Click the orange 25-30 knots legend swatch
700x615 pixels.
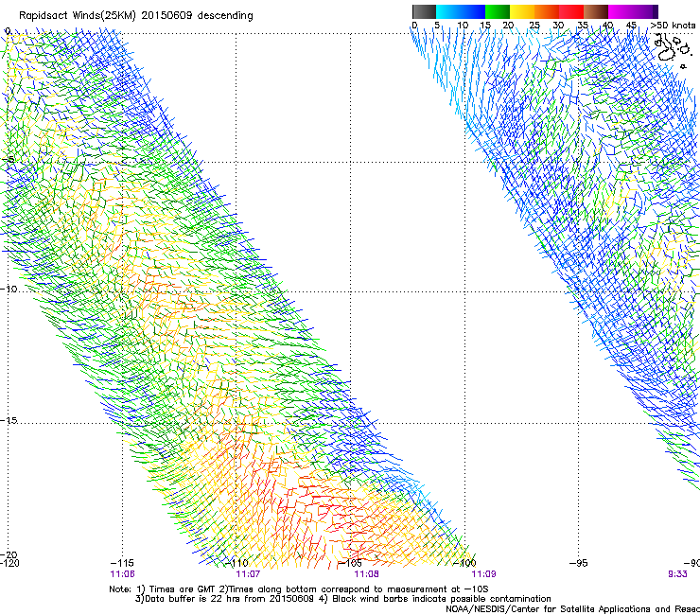pos(547,11)
